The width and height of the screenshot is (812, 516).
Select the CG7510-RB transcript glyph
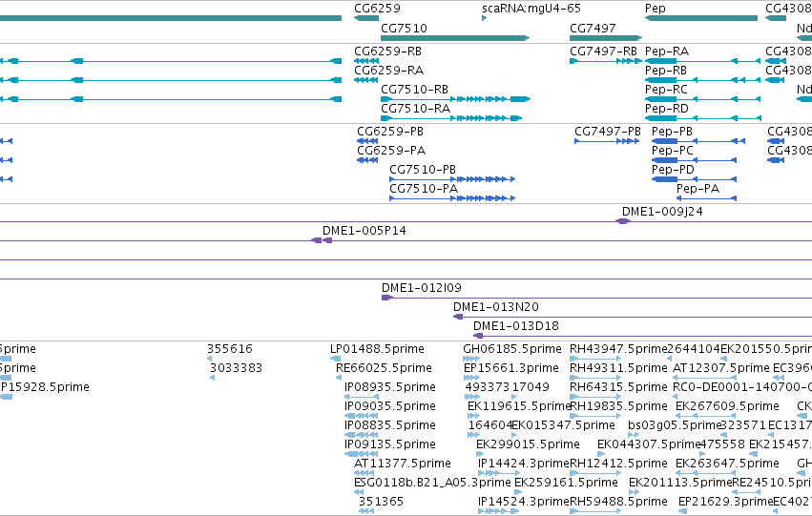pos(455,99)
